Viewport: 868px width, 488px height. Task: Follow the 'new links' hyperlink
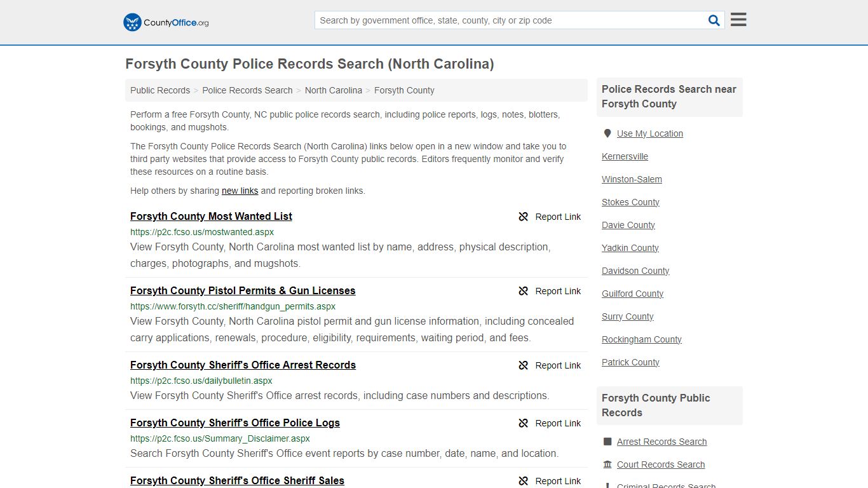pos(240,191)
